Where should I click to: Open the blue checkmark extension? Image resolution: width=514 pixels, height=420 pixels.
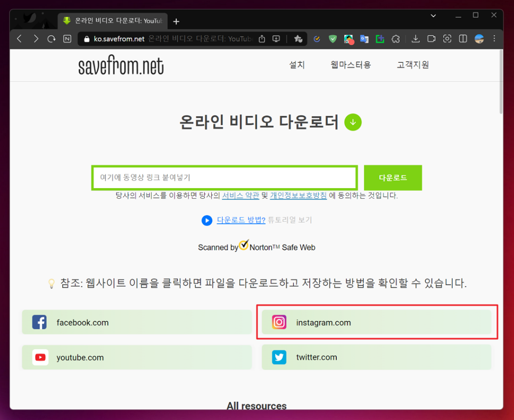click(x=317, y=39)
